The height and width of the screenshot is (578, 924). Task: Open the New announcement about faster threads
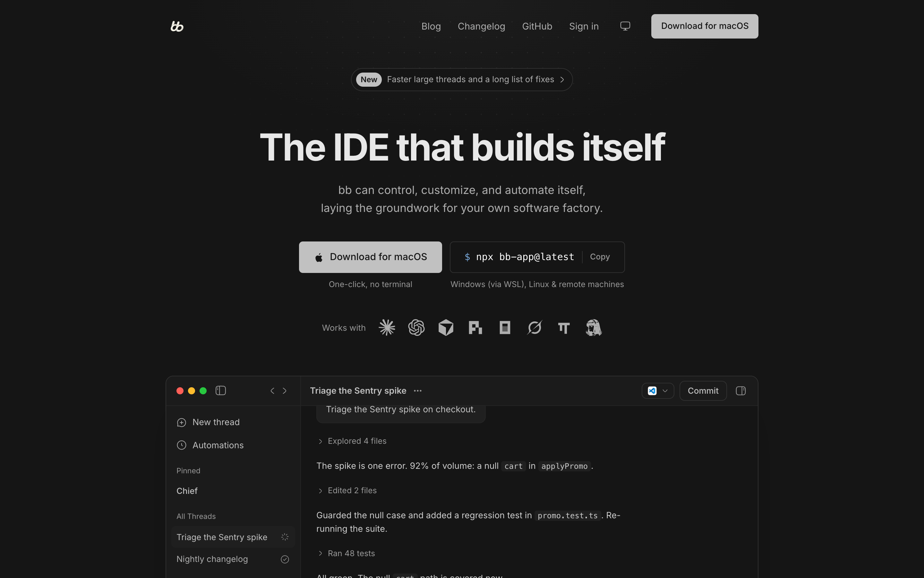tap(462, 80)
